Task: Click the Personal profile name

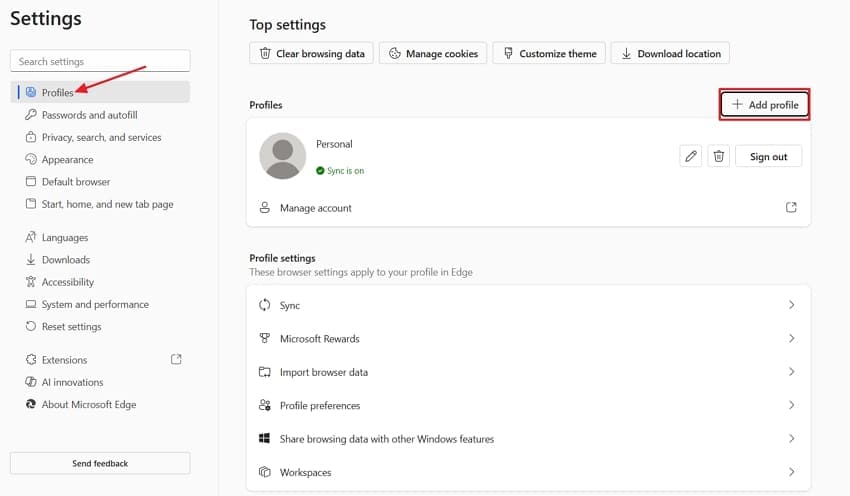Action: point(334,144)
